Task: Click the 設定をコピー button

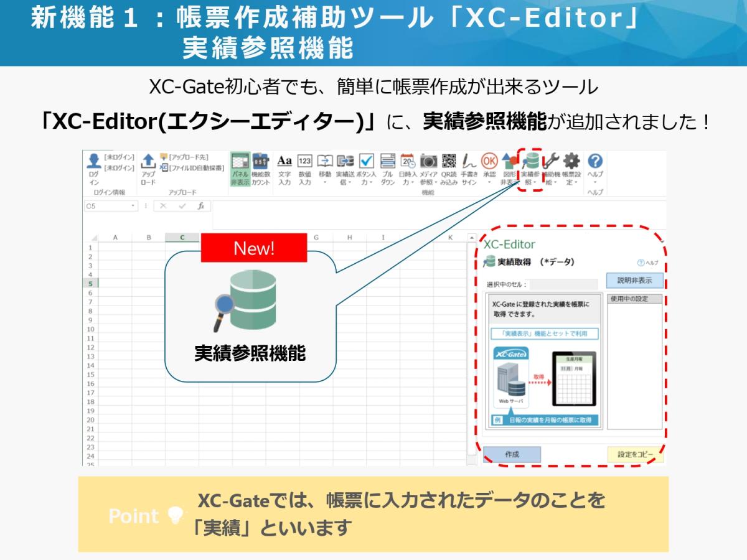Action: [x=636, y=455]
